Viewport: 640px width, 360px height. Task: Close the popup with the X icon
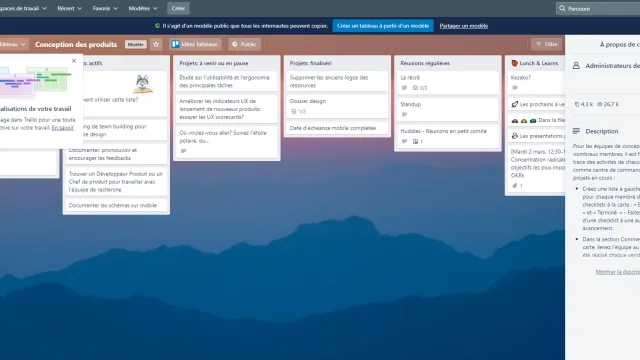[74, 61]
